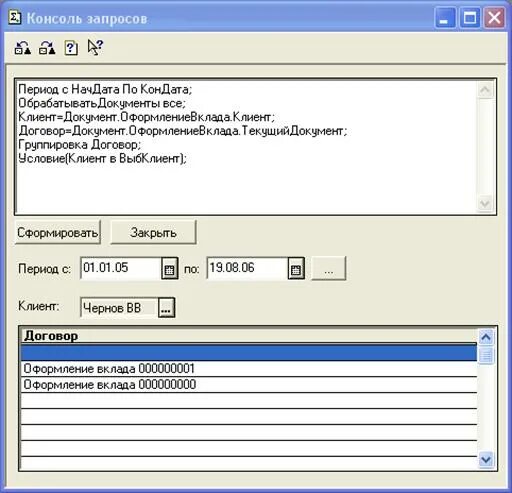Select row Оформление вклада 000000000

pos(249,385)
